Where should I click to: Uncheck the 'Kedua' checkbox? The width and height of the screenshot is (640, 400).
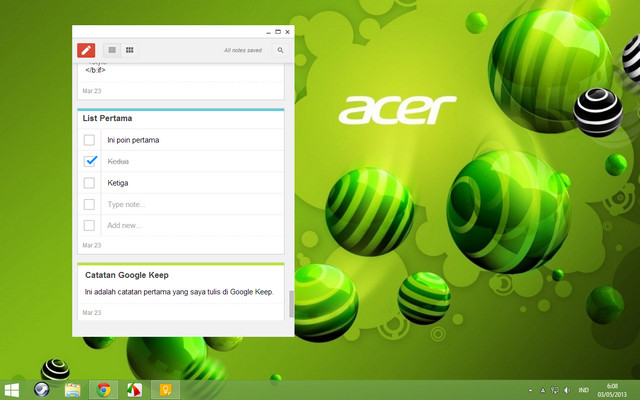click(89, 161)
